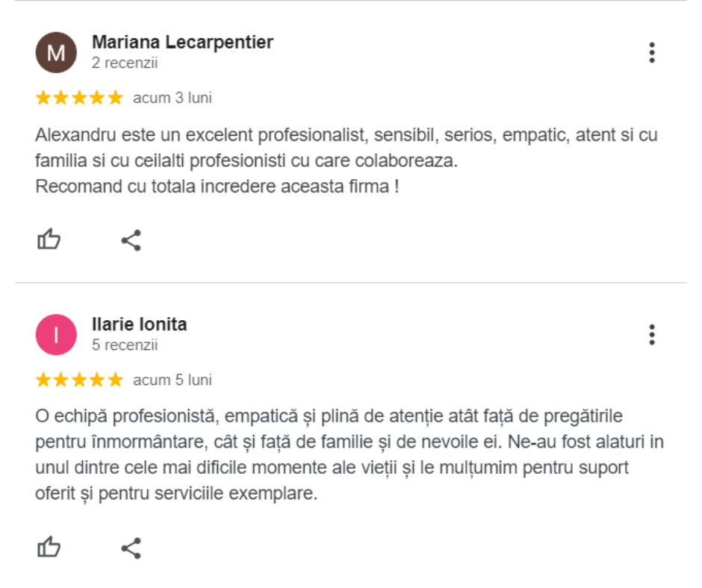Click the fifth star in Ilarie's rating
This screenshot has width=702, height=588.
tap(113, 379)
